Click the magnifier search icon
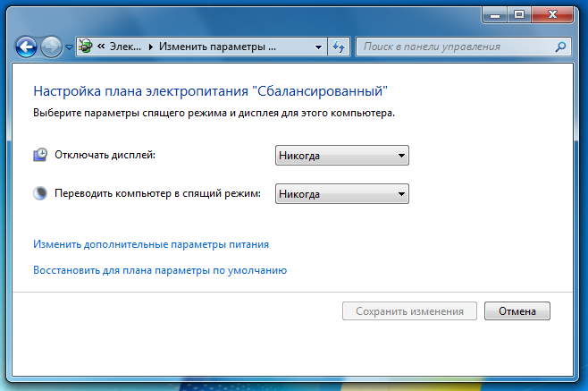The image size is (588, 391). pos(560,47)
